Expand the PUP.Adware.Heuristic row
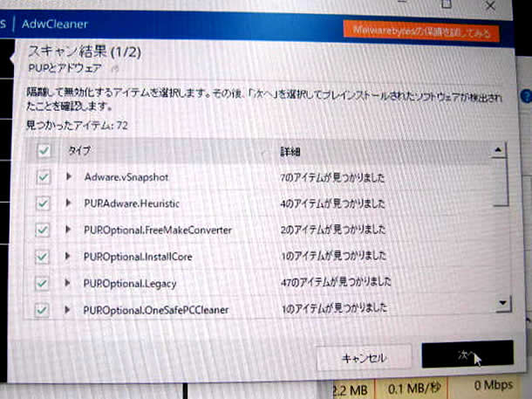Viewport: 532px width, 399px height. coord(69,203)
